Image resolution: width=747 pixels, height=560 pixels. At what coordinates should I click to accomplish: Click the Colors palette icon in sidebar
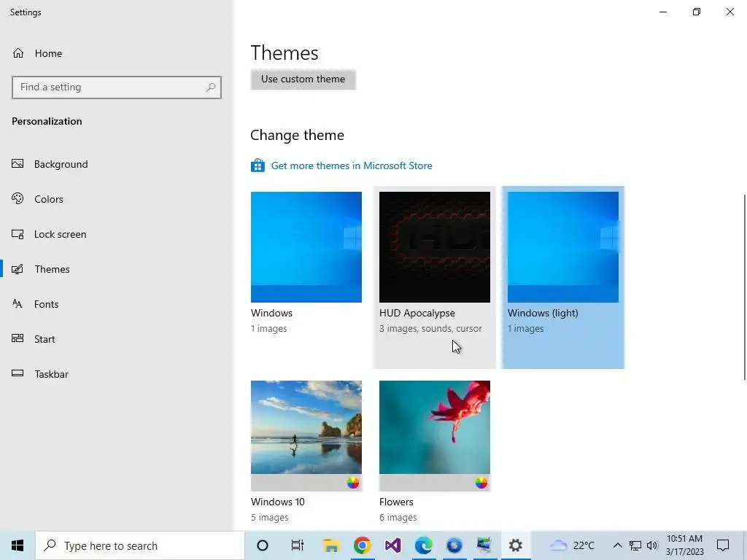pos(18,198)
